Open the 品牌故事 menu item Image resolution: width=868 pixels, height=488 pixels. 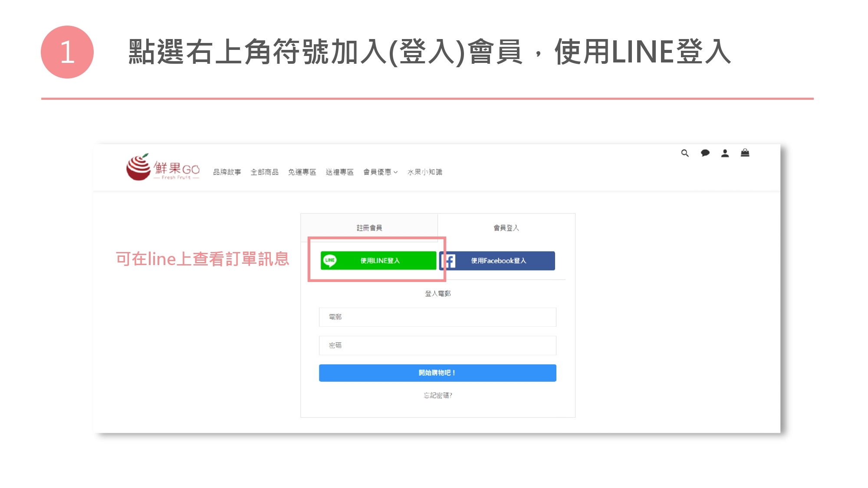point(227,172)
